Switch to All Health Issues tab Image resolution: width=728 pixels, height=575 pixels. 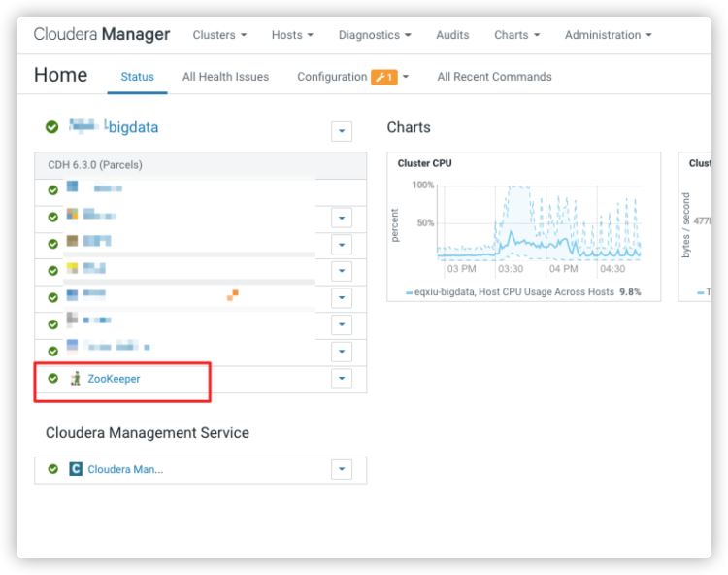pos(225,77)
